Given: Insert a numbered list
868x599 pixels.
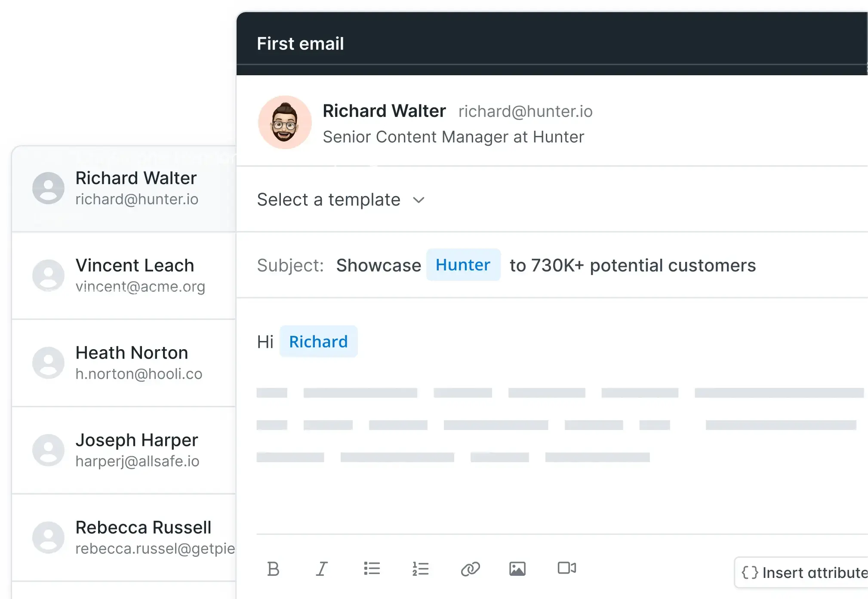Looking at the screenshot, I should (420, 569).
